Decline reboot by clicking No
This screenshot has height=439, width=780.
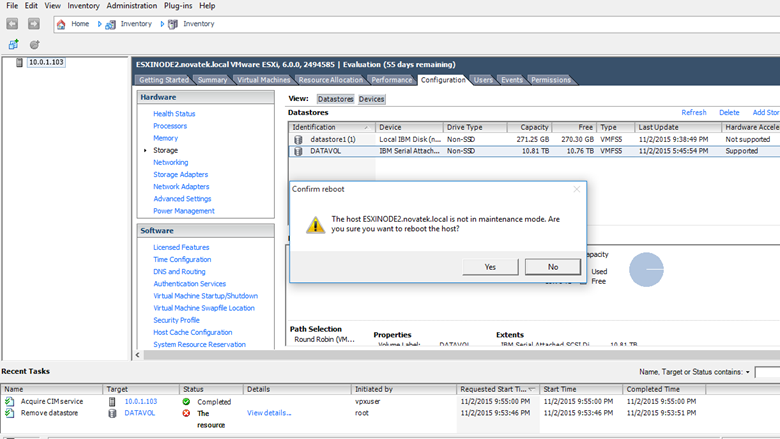(x=553, y=267)
